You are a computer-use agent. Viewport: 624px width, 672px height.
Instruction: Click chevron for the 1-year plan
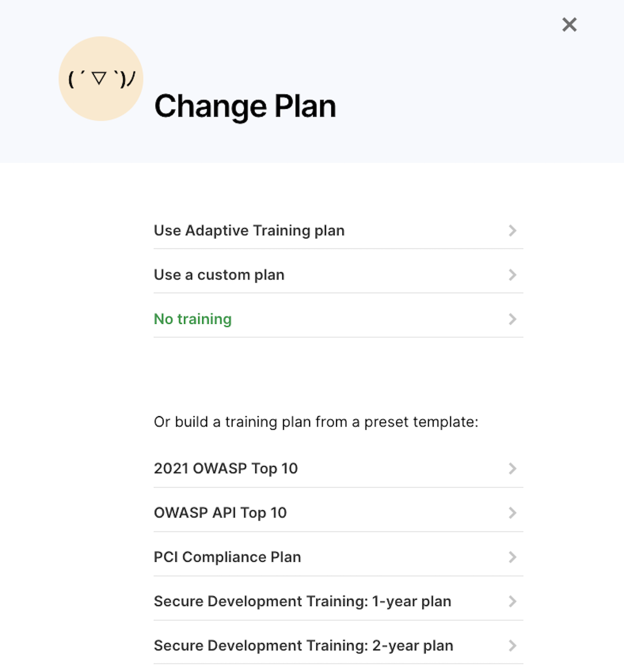[x=512, y=602]
